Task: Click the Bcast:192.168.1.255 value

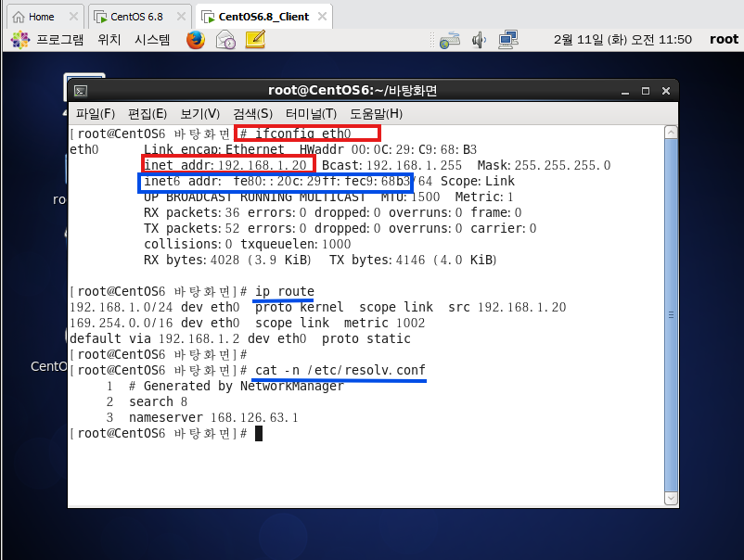Action: pos(391,165)
